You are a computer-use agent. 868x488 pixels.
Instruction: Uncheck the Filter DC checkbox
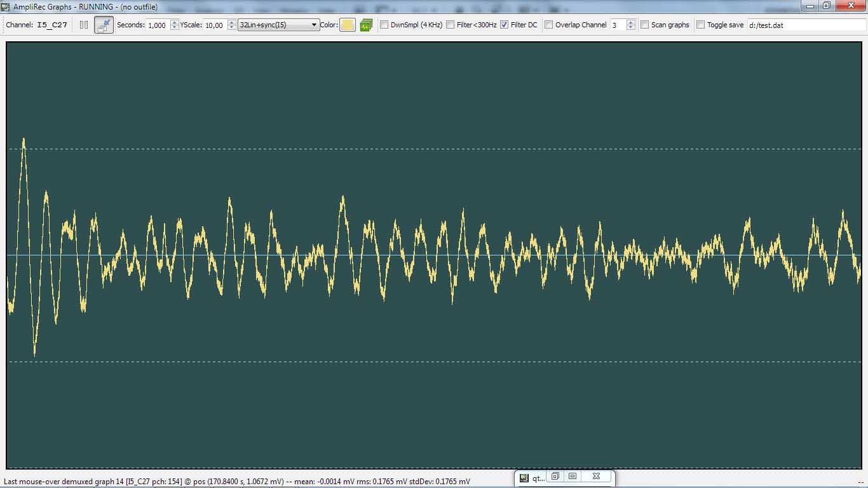pos(504,25)
